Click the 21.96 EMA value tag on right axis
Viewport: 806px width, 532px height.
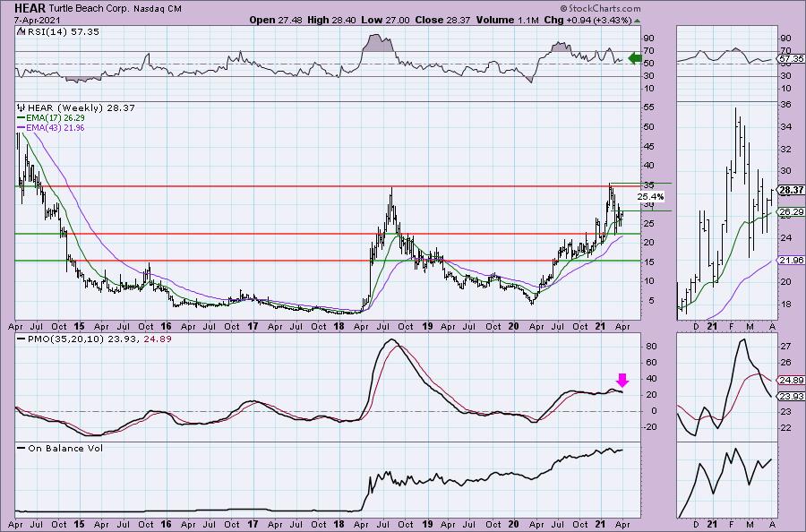coord(792,261)
